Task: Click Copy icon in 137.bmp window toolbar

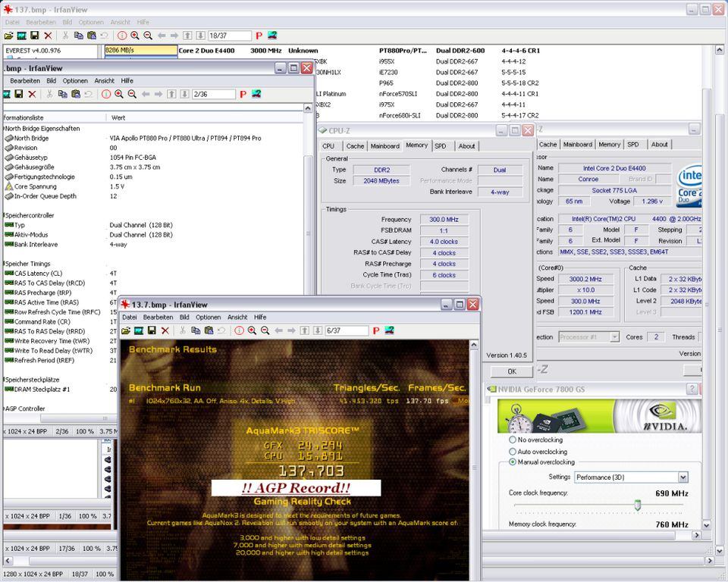Action: 78,36
